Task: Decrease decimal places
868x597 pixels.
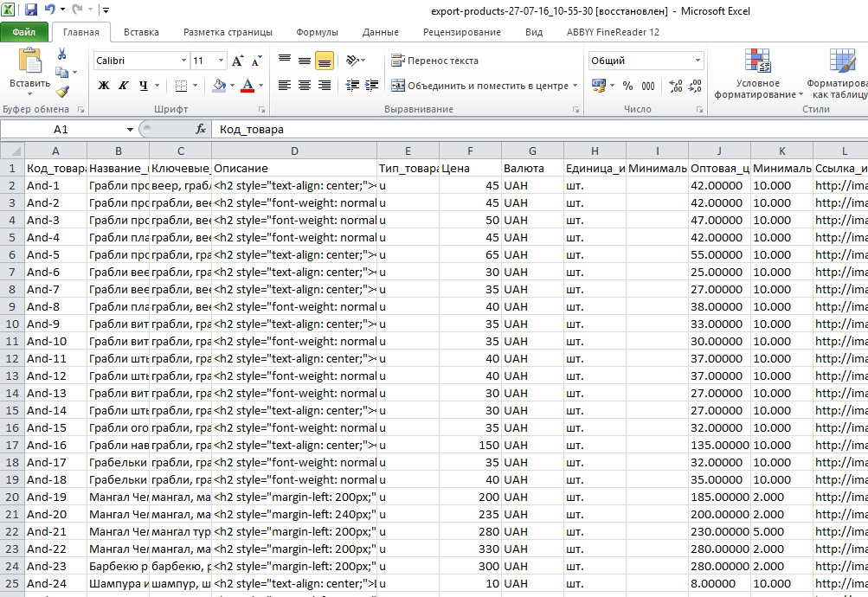Action: click(x=695, y=86)
